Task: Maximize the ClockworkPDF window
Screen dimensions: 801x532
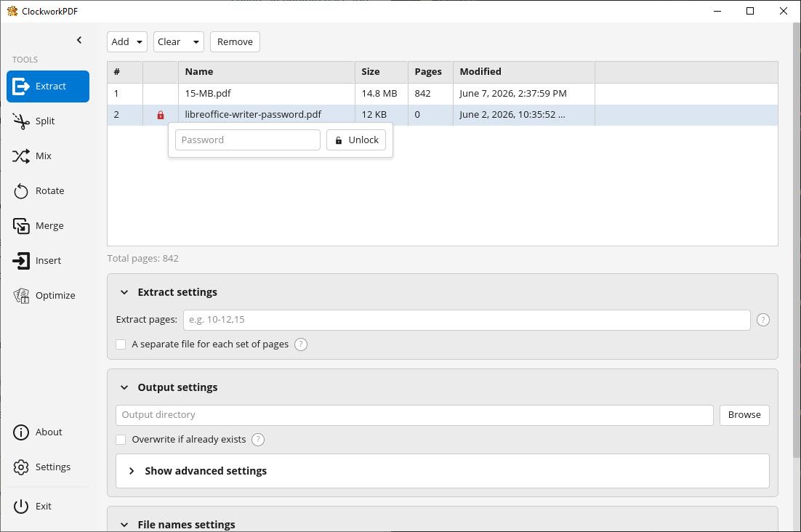Action: tap(750, 11)
